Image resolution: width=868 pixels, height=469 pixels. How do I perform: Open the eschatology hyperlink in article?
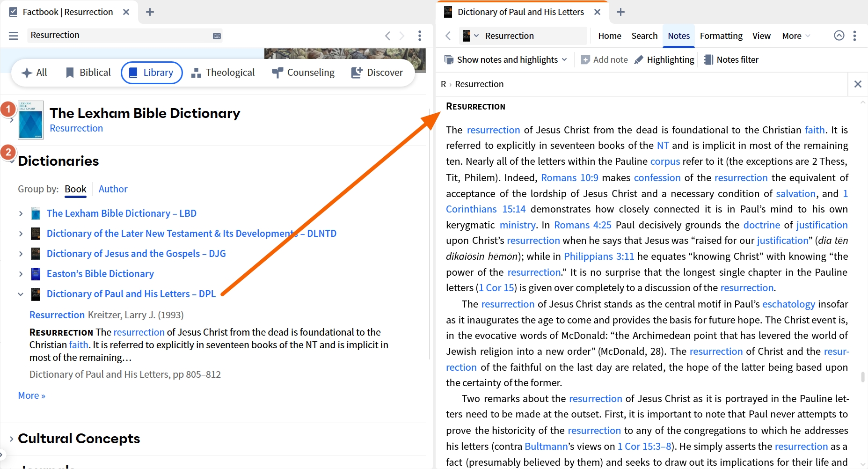tap(788, 304)
